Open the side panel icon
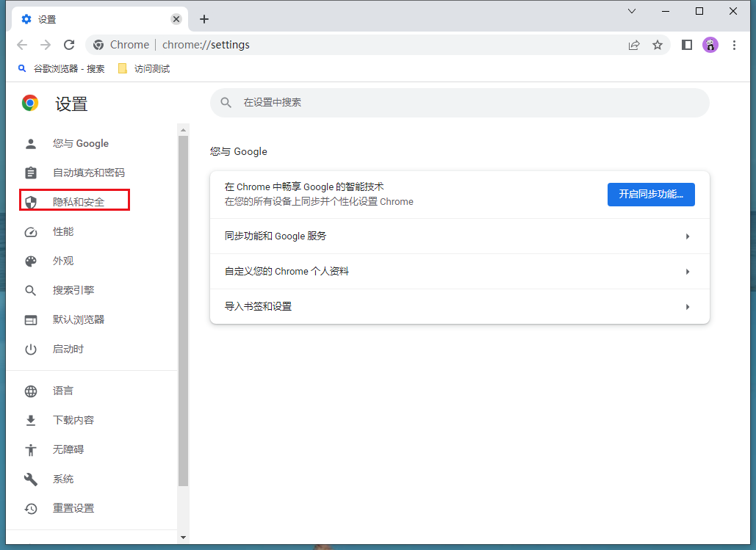Viewport: 756px width, 550px height. click(x=687, y=45)
